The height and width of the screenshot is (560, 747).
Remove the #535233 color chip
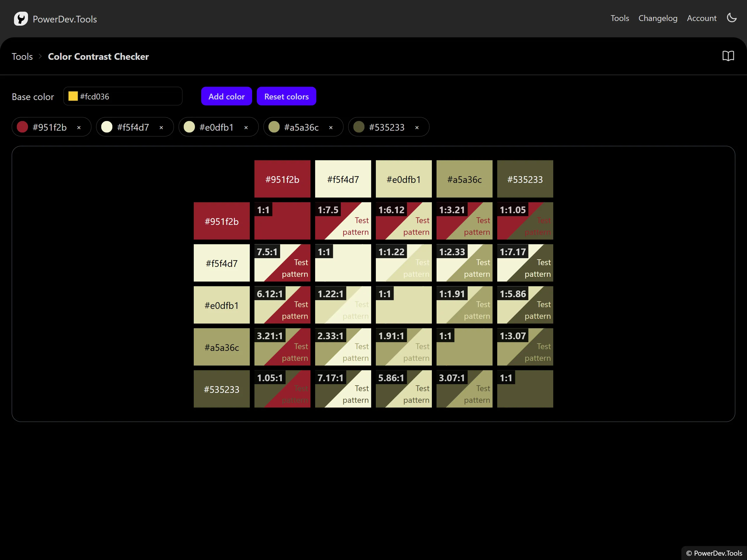click(417, 127)
